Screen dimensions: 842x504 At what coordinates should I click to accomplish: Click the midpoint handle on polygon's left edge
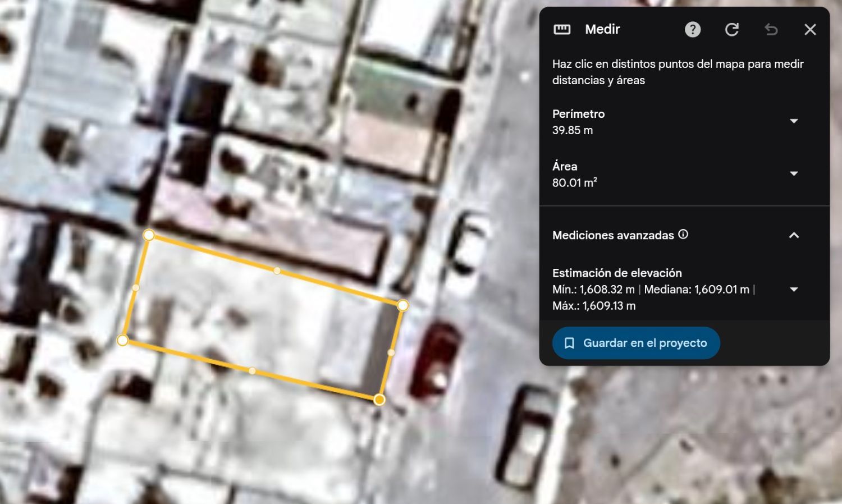click(136, 287)
